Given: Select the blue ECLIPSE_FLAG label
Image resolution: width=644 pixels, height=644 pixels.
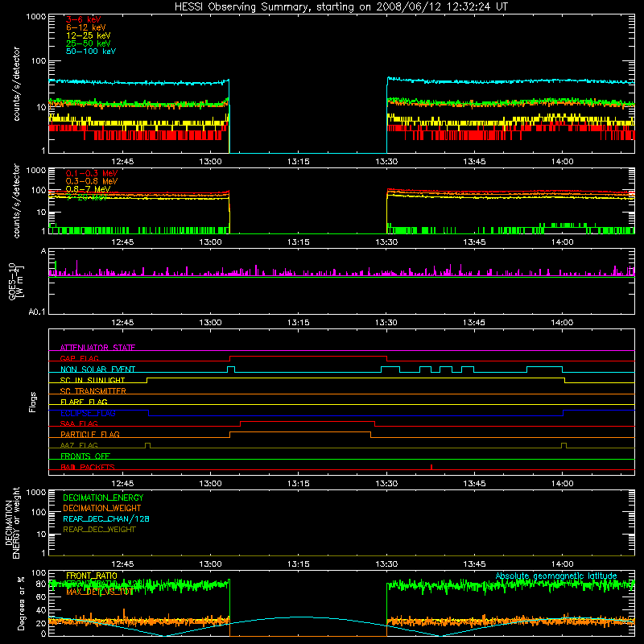Looking at the screenshot, I should click(88, 413).
